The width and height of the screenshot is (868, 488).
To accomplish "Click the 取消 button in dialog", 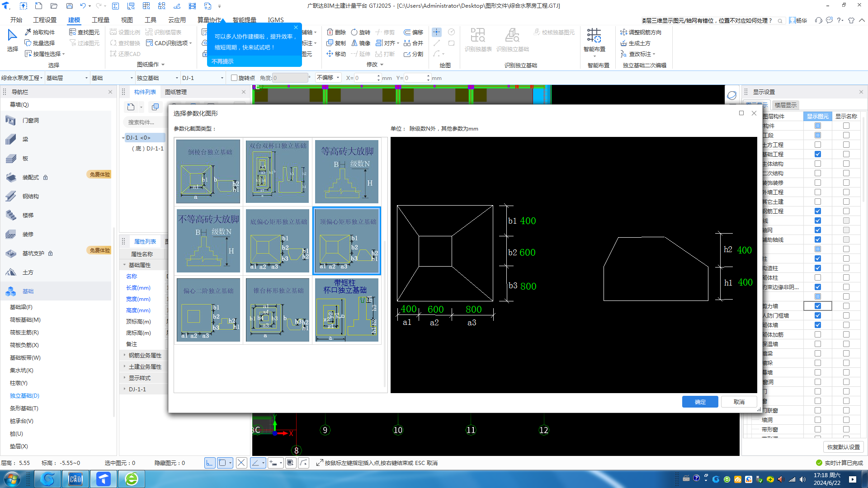I will pos(739,402).
